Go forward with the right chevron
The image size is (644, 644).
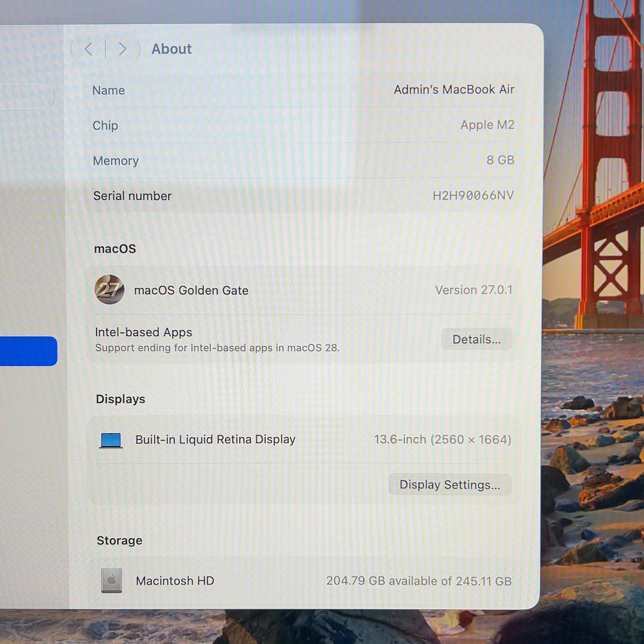(122, 49)
